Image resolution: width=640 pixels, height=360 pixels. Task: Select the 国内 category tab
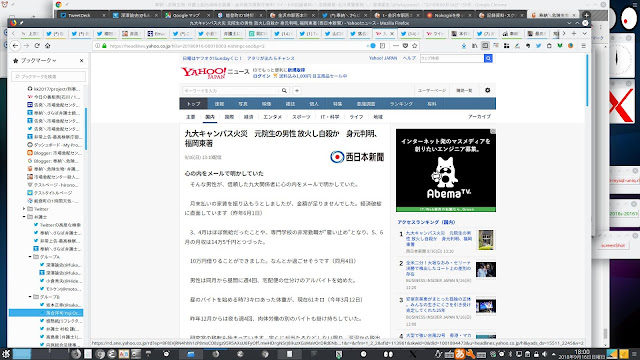210,117
